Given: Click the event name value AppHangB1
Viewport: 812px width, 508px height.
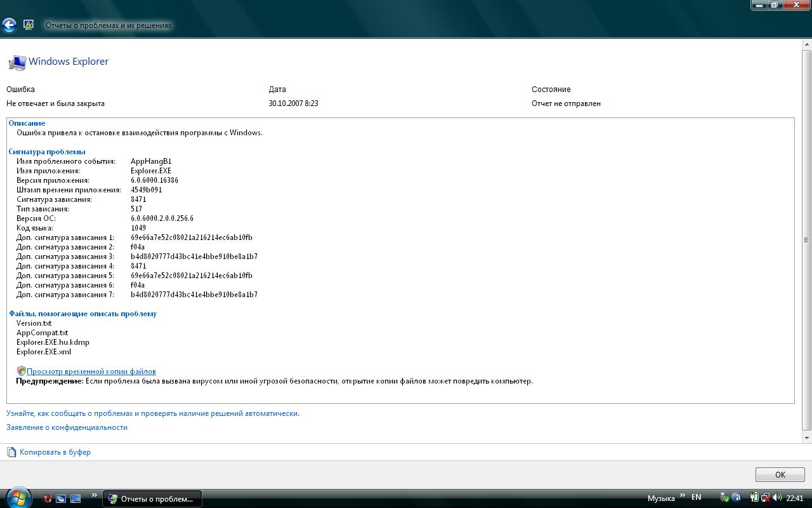Looking at the screenshot, I should (151, 161).
